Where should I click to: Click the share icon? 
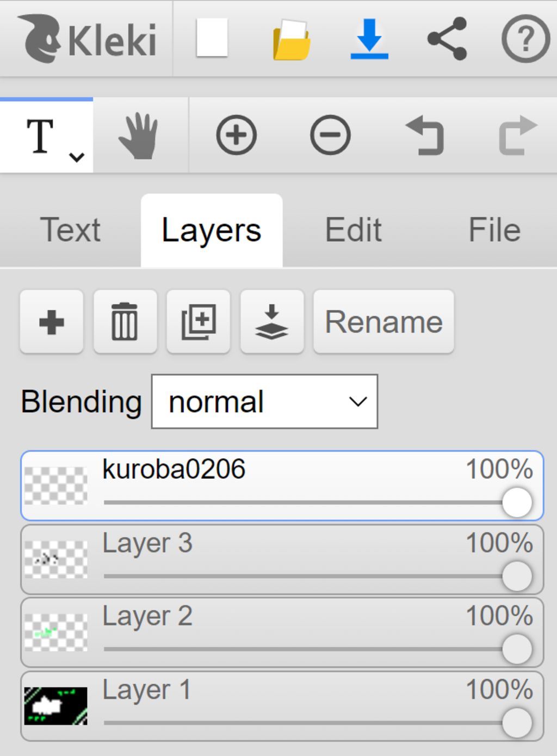pyautogui.click(x=447, y=39)
